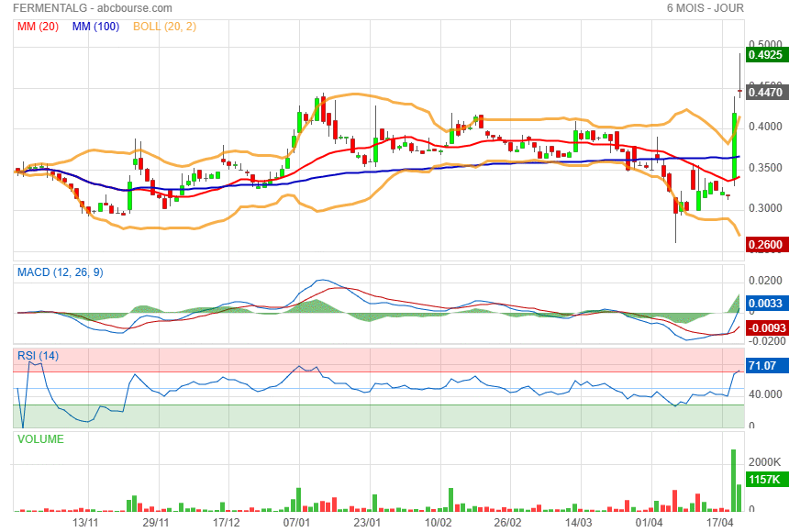
Task: Click the grey 0.4470 last price tag
Action: pyautogui.click(x=767, y=92)
